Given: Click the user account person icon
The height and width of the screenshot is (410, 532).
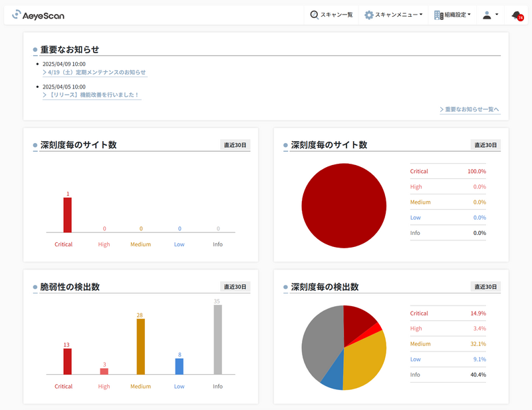Looking at the screenshot, I should (487, 15).
